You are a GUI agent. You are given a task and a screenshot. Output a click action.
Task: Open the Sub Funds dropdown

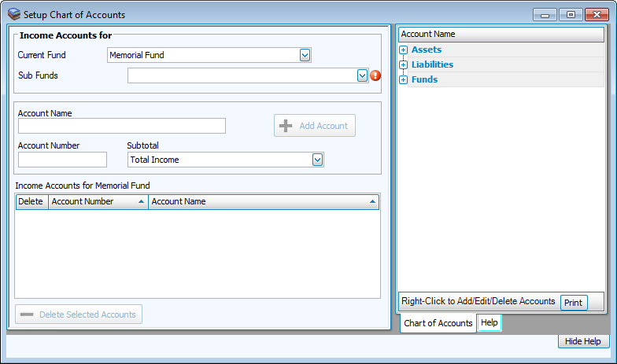tap(362, 75)
